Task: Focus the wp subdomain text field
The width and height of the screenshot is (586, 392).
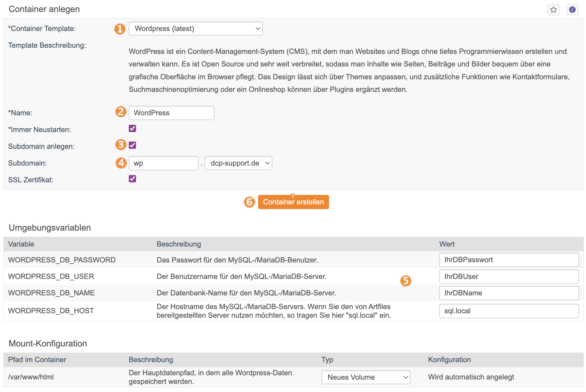Action: click(163, 163)
